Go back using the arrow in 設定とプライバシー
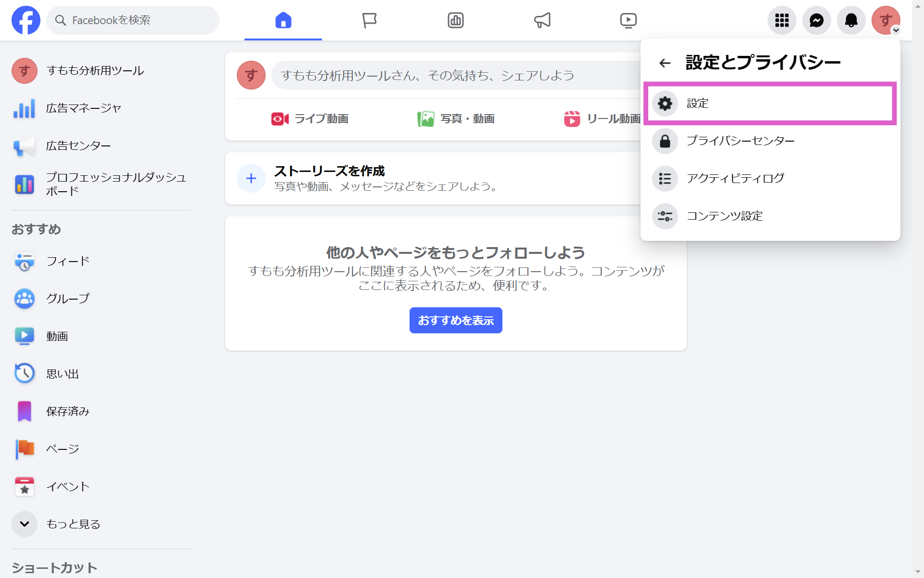This screenshot has height=578, width=924. [x=665, y=63]
